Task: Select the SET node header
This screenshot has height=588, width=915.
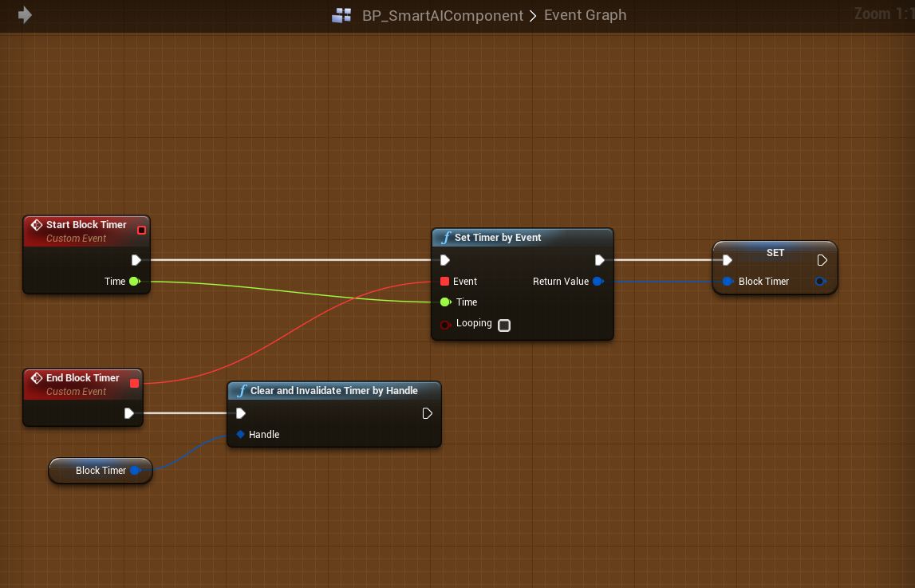Action: pos(775,253)
